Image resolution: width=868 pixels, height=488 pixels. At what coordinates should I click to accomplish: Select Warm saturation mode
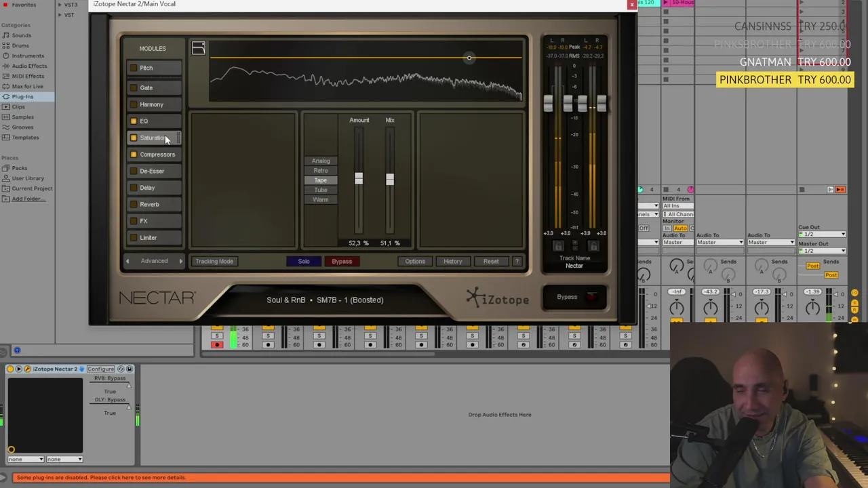321,199
